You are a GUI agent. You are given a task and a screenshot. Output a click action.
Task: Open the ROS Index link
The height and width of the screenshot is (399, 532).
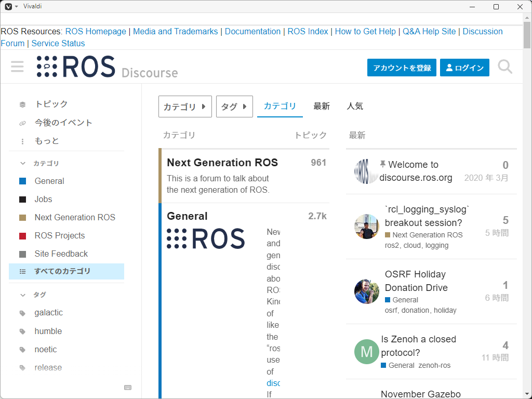pyautogui.click(x=308, y=32)
